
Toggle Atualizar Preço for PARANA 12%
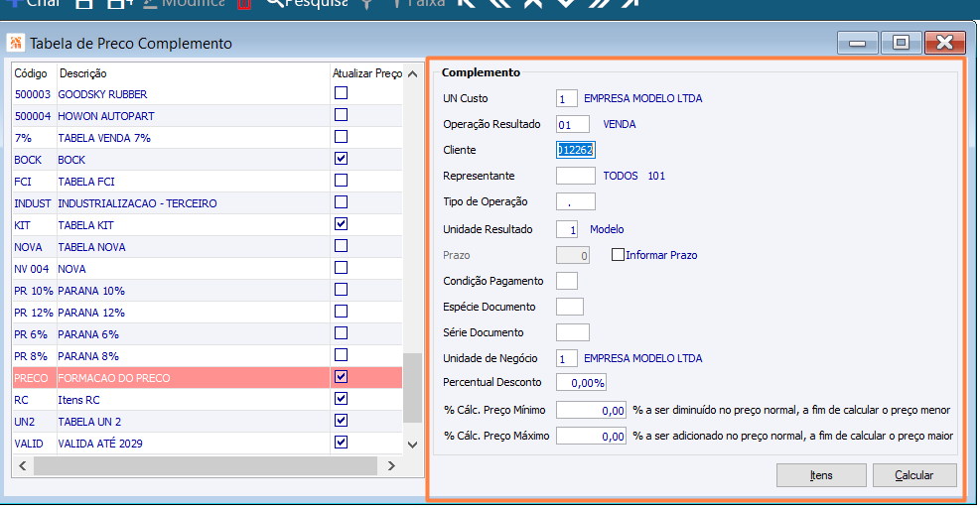coord(341,312)
